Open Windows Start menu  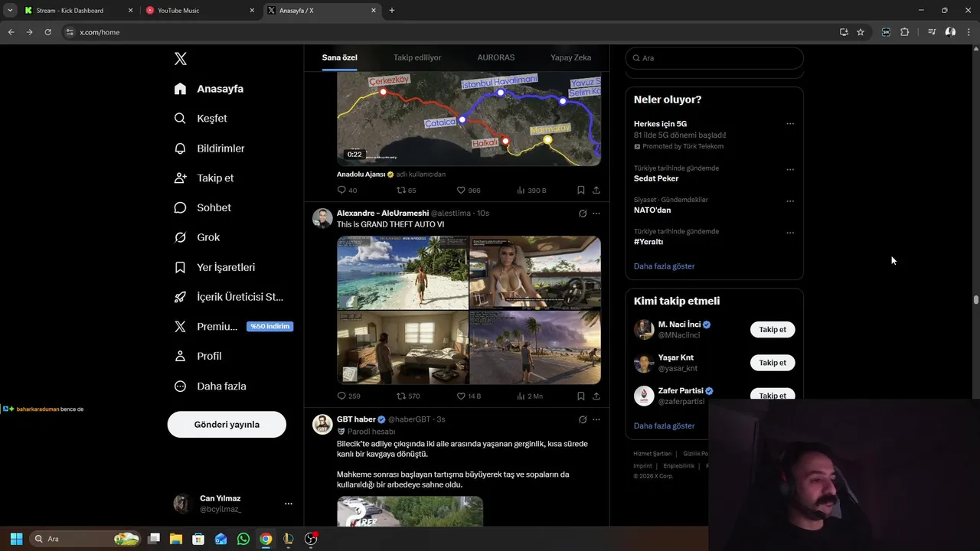pyautogui.click(x=16, y=539)
